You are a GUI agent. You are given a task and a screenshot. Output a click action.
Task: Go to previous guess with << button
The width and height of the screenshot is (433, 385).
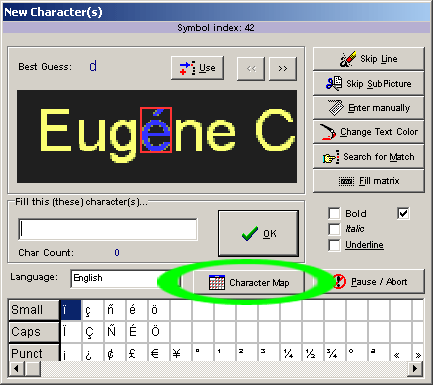click(x=251, y=69)
